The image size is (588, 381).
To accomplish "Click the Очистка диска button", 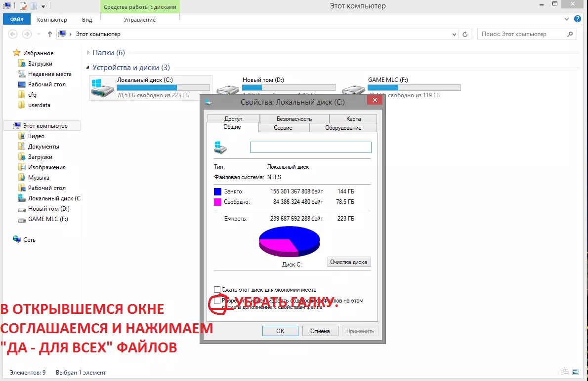I will coord(349,262).
